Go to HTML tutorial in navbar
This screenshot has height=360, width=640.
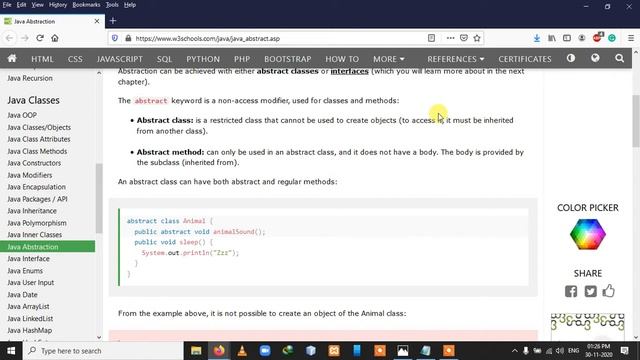pyautogui.click(x=42, y=59)
